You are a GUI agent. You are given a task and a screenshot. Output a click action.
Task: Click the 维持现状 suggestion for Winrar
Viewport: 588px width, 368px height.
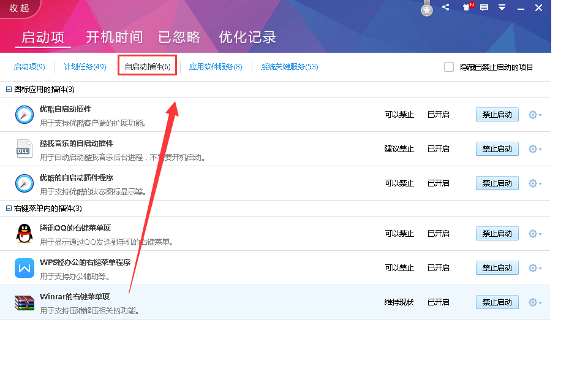399,302
